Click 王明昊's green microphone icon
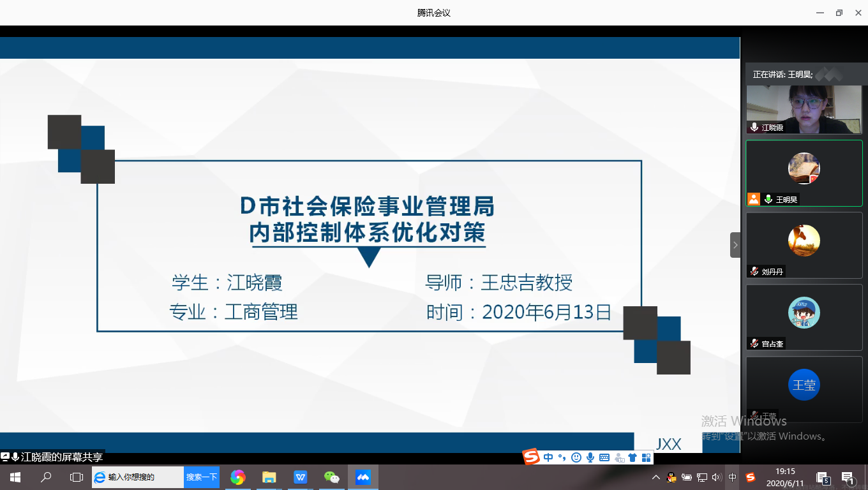Image resolution: width=868 pixels, height=490 pixels. (x=768, y=200)
